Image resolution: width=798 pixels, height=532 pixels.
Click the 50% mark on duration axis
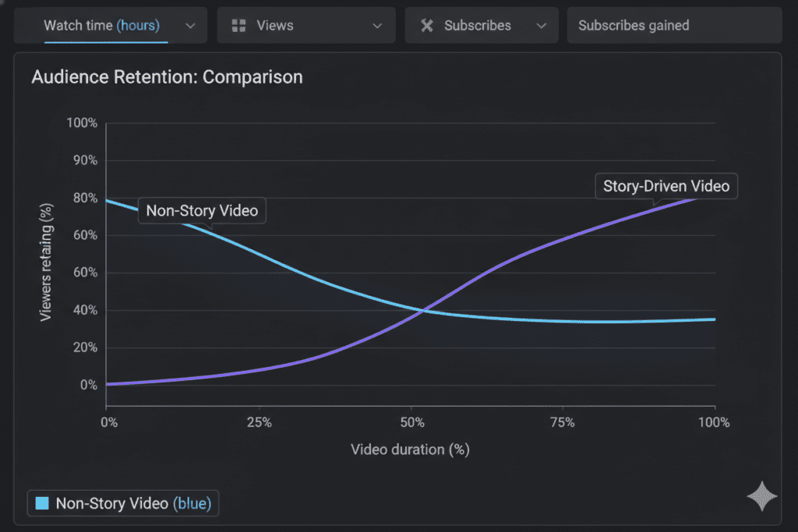[x=411, y=423]
